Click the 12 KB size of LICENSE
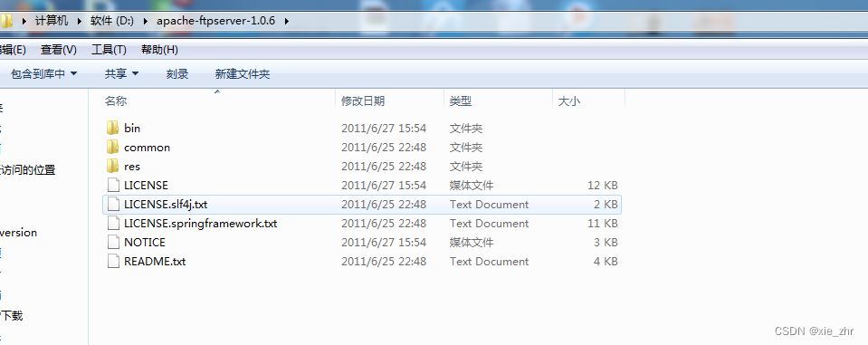 [602, 186]
